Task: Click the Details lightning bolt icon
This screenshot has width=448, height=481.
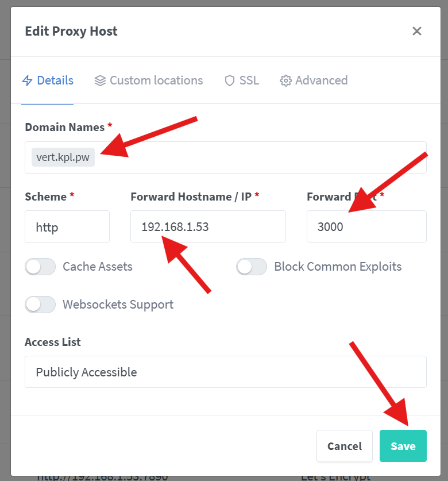Action: (x=27, y=80)
